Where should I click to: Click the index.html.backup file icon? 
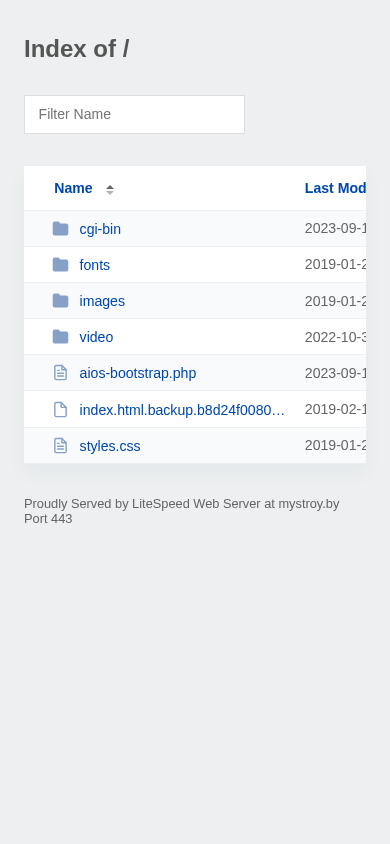click(60, 410)
